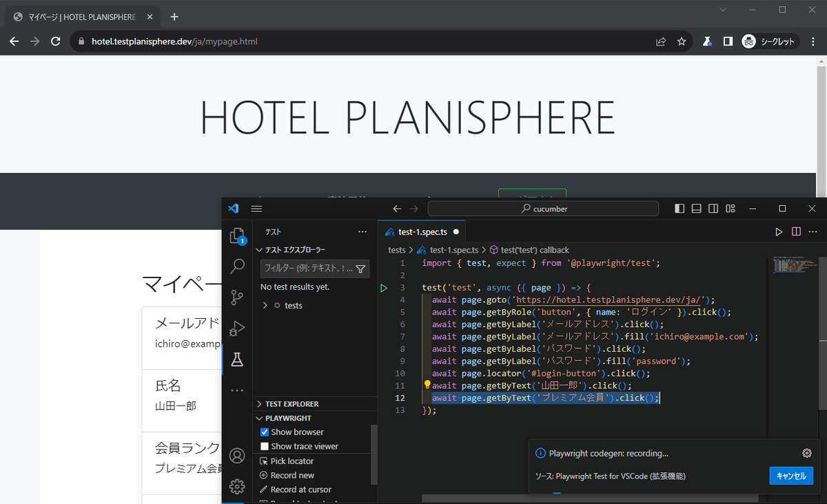Image resolution: width=827 pixels, height=504 pixels.
Task: Open the Source Control view
Action: (237, 297)
